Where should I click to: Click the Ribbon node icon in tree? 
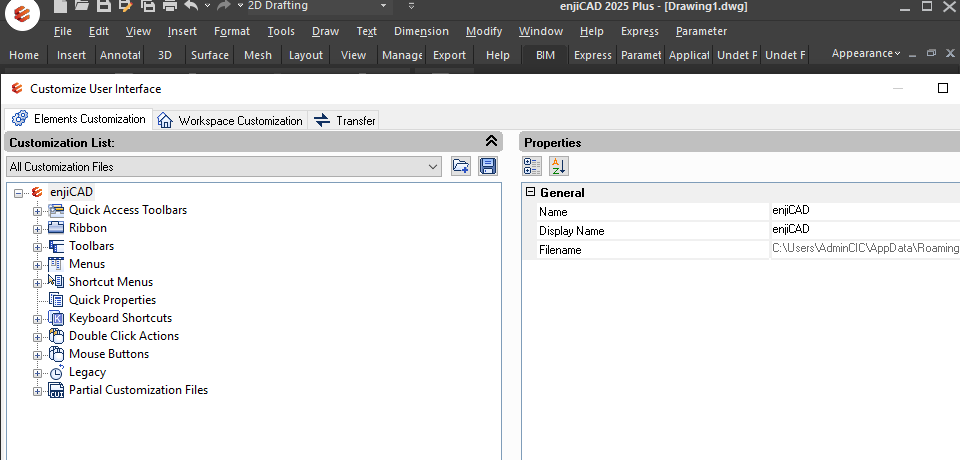click(56, 228)
